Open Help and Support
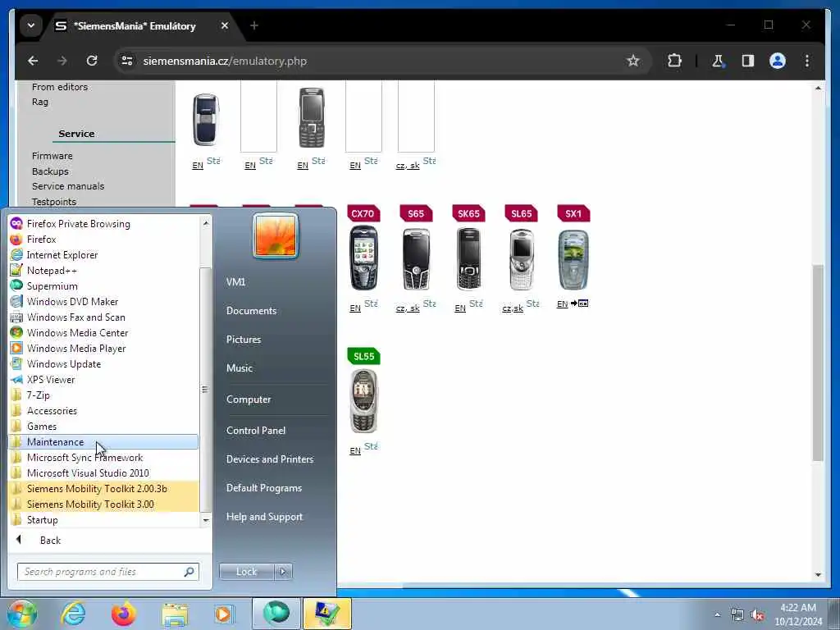 click(264, 517)
